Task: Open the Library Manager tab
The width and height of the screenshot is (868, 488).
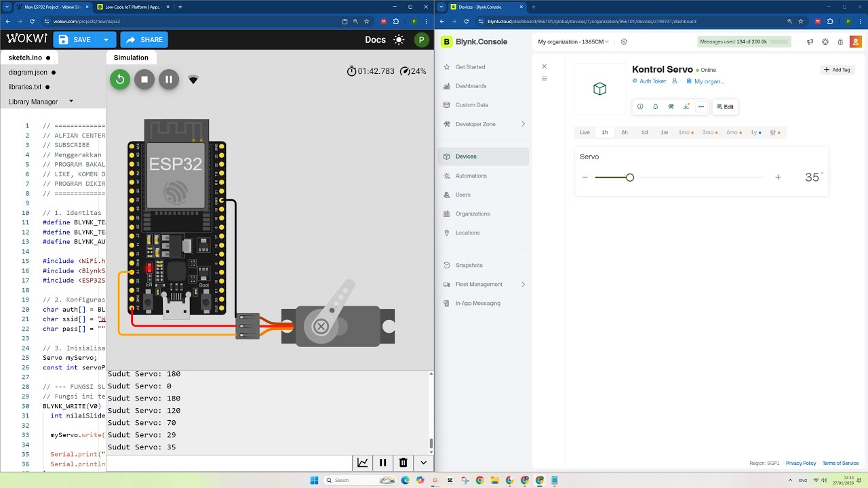Action: point(33,102)
